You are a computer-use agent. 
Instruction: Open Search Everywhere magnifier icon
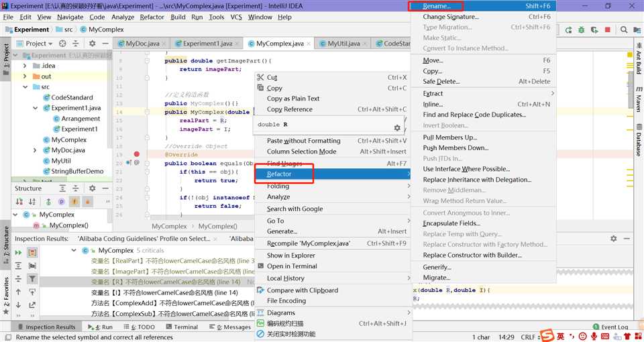[624, 30]
